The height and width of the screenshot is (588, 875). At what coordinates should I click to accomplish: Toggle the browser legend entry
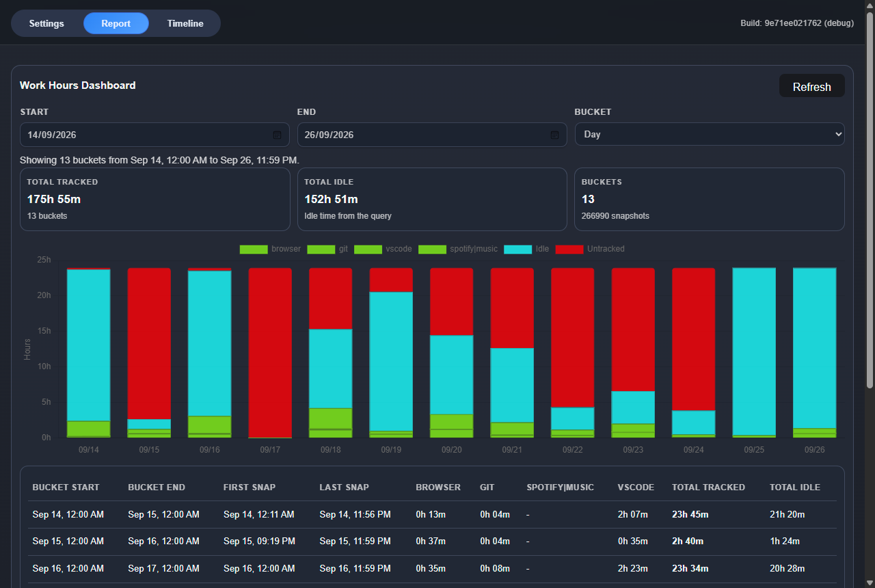point(270,249)
